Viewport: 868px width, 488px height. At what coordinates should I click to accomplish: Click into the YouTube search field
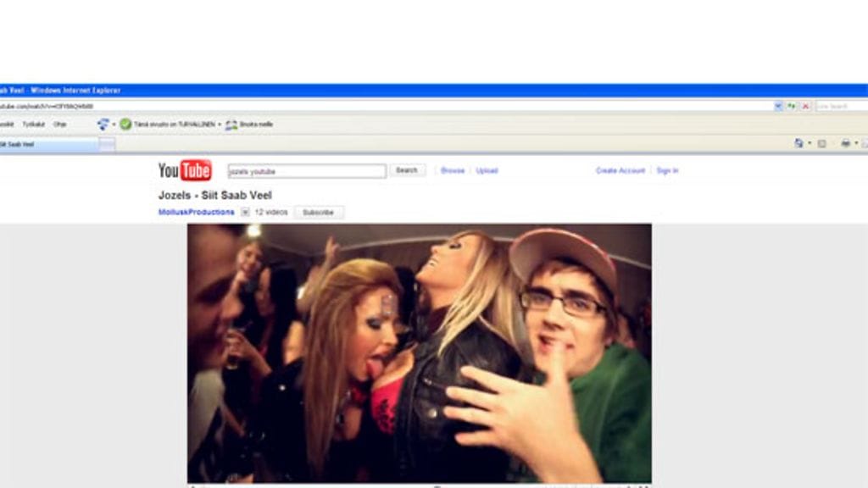point(307,171)
